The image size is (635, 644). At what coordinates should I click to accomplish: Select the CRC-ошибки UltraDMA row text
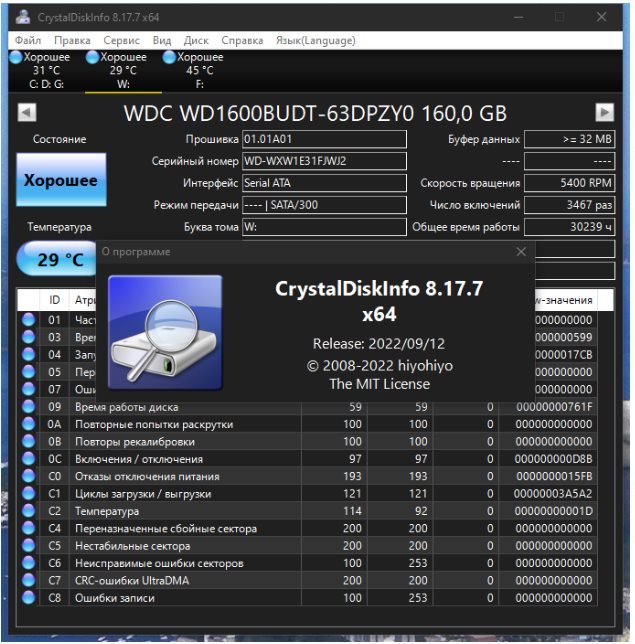click(x=132, y=580)
